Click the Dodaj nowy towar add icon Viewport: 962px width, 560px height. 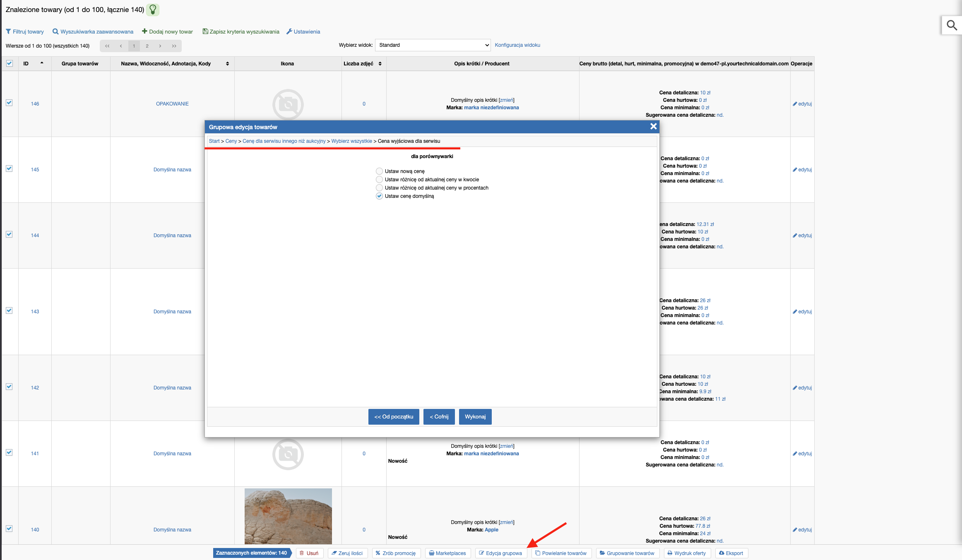pyautogui.click(x=144, y=31)
